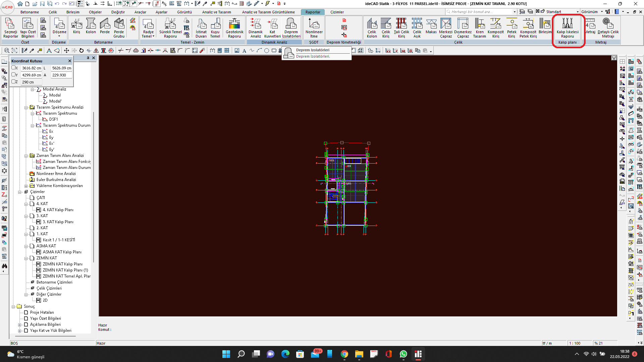Open Tali Çelik Kiriş report

coord(401,28)
